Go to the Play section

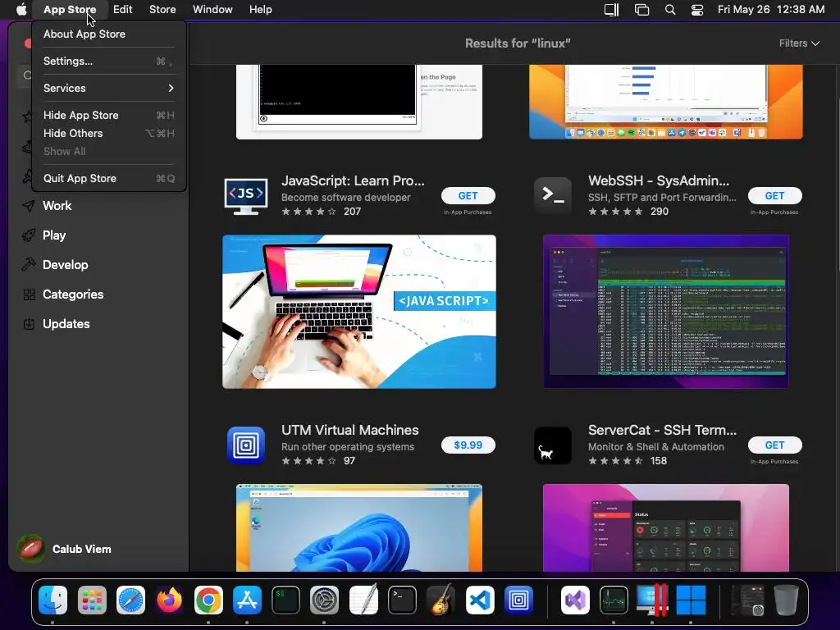pos(53,235)
